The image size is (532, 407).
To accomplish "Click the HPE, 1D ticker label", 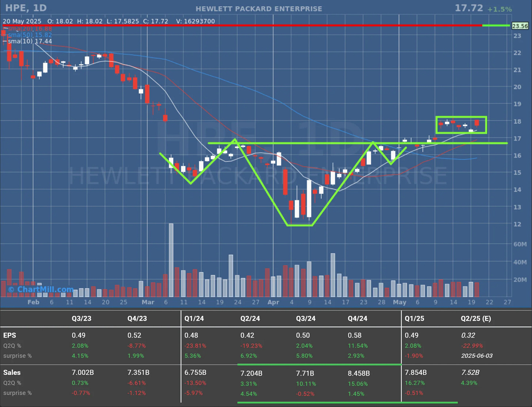I will tap(26, 8).
